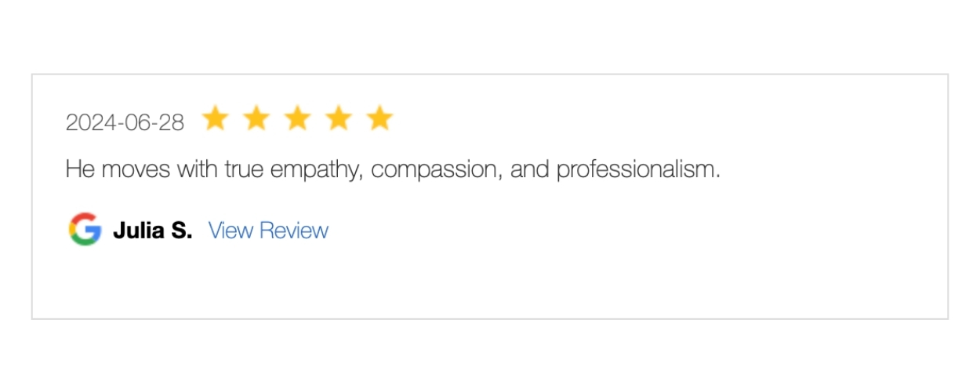Click the second rating star

click(x=256, y=118)
